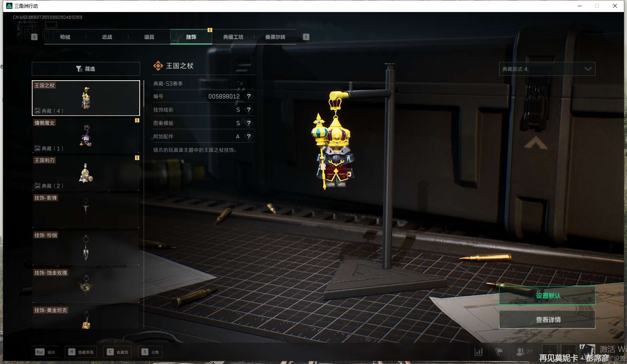
Task: Click the serial number 005898012
Action: [224, 96]
